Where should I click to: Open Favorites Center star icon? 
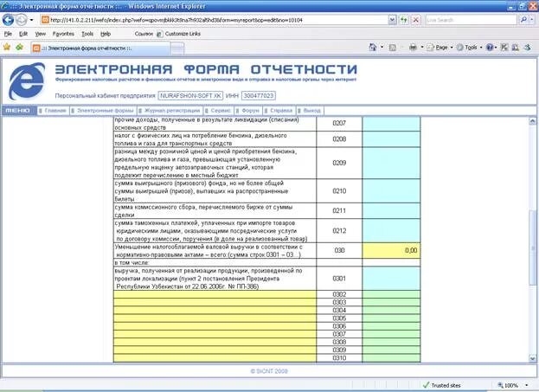pos(7,47)
